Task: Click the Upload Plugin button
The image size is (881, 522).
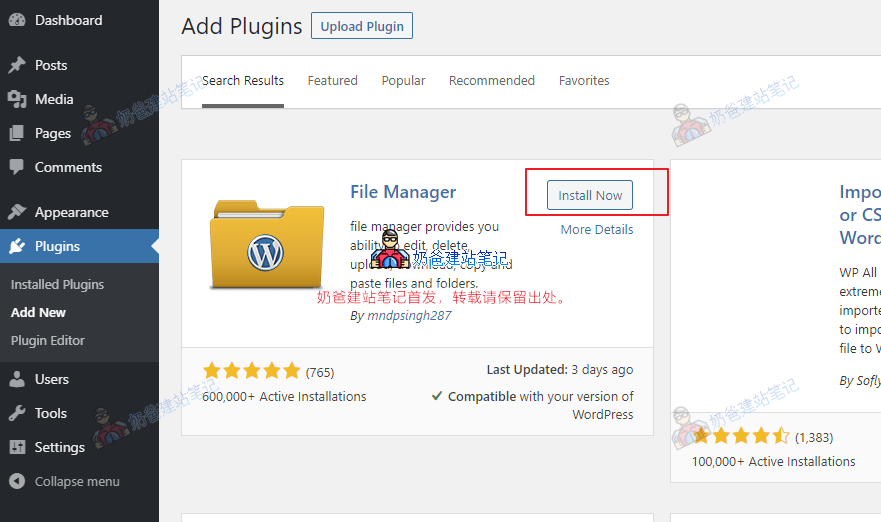Action: click(x=362, y=26)
